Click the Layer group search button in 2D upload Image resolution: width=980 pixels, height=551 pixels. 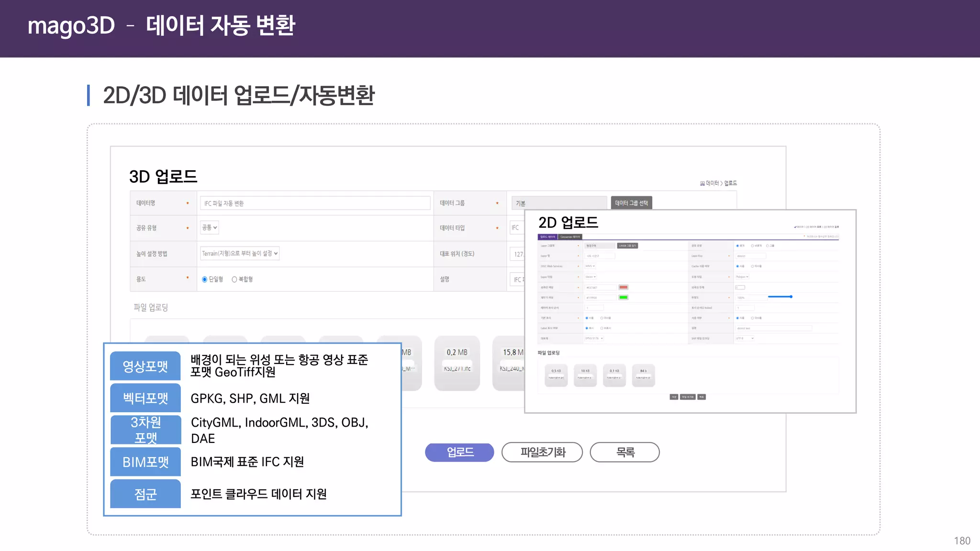627,245
